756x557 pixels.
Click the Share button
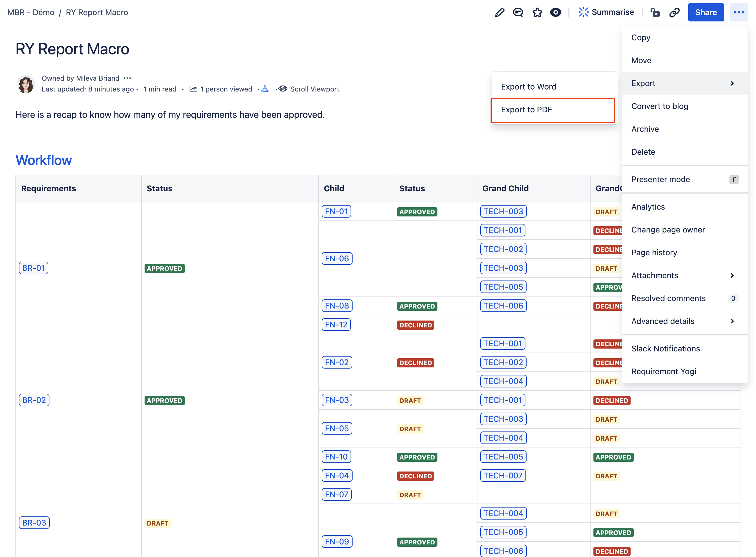706,12
